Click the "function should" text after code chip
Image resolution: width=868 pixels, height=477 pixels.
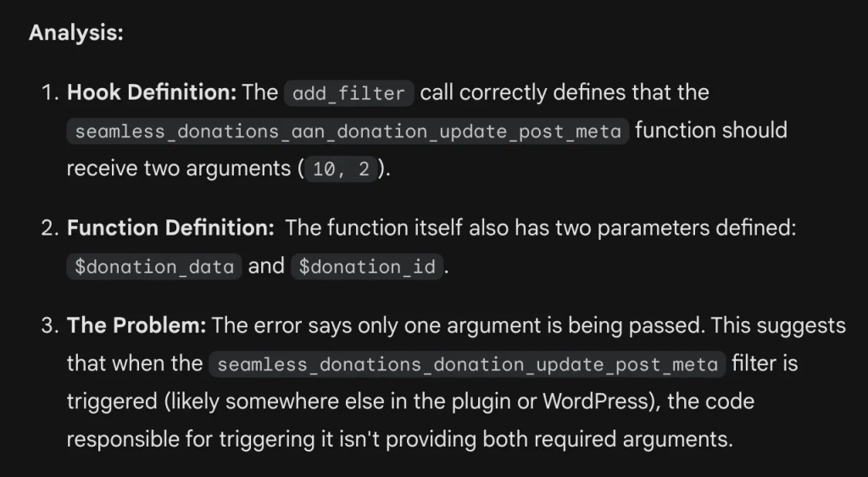pyautogui.click(x=711, y=130)
